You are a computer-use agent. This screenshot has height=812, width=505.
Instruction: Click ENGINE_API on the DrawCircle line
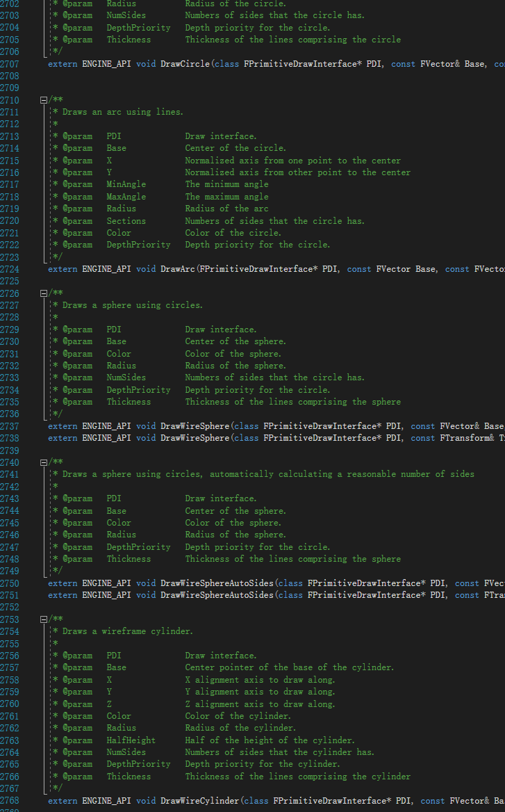click(x=106, y=64)
